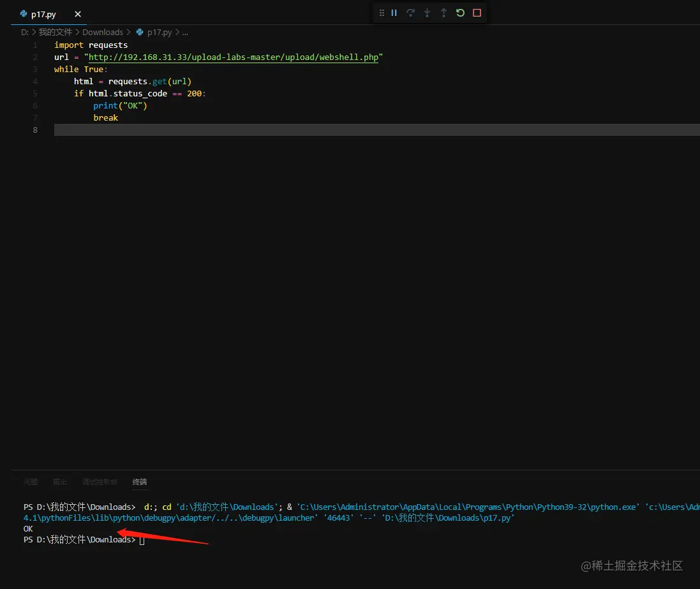
Task: Click the debug toolbar drag handle
Action: point(382,13)
